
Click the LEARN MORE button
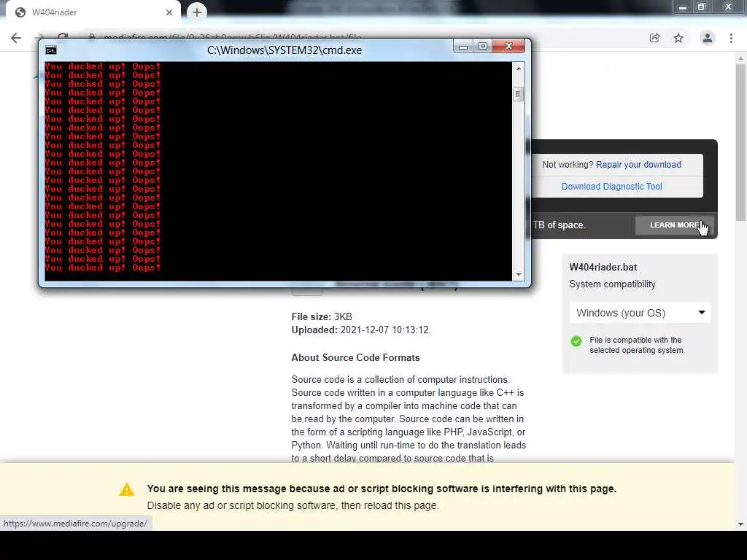pos(675,225)
